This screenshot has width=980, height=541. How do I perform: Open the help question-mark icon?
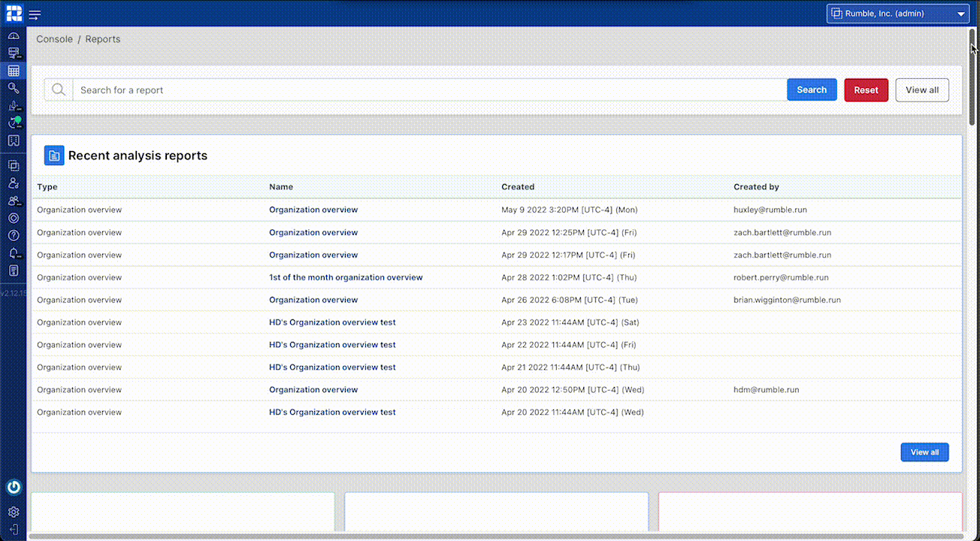(14, 235)
